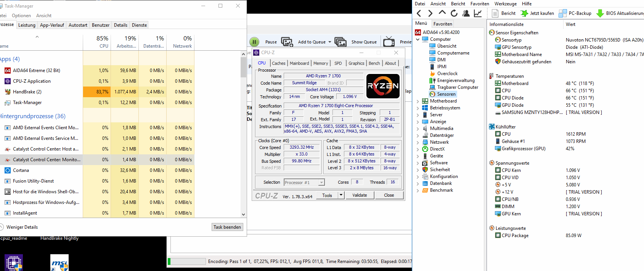The image size is (644, 271).
Task: Sort by the Arbeitsspeicher column header
Action: click(125, 42)
